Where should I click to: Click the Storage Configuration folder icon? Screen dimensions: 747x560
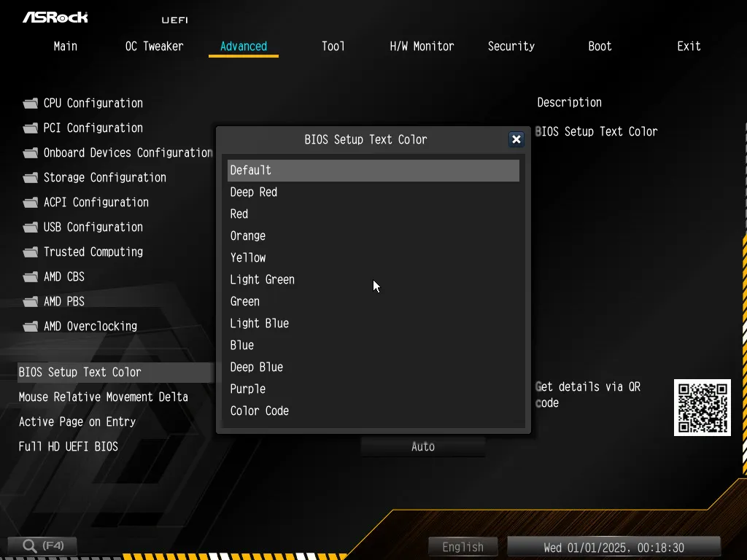[x=30, y=178]
